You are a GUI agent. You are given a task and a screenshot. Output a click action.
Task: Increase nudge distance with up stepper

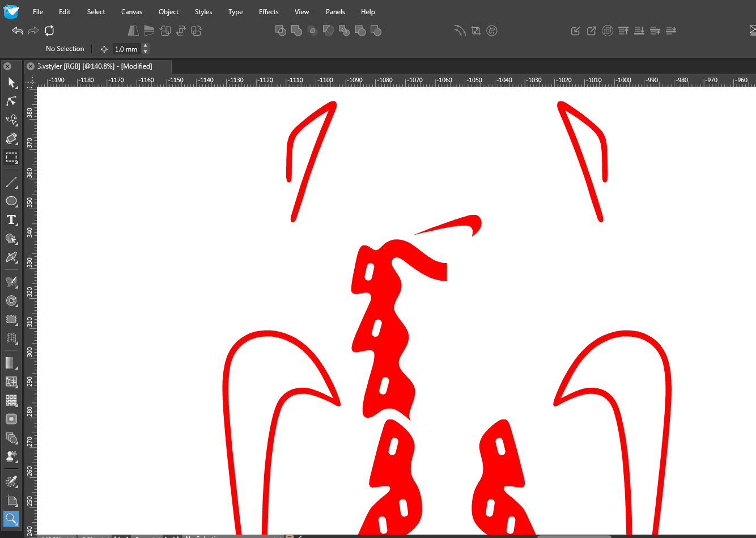click(x=146, y=46)
